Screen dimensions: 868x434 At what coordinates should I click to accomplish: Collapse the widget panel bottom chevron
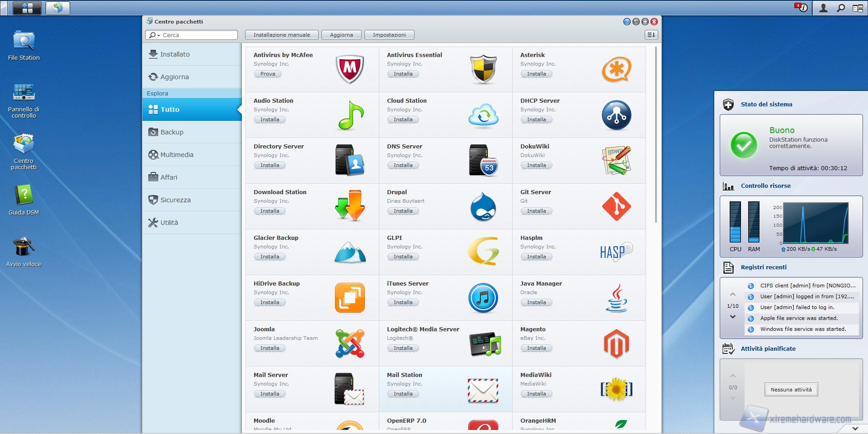click(855, 428)
